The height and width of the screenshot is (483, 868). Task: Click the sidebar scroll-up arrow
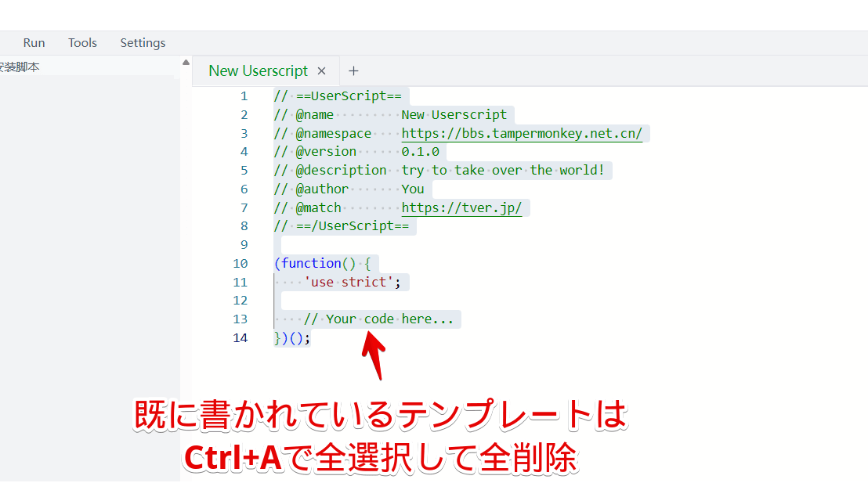[186, 63]
